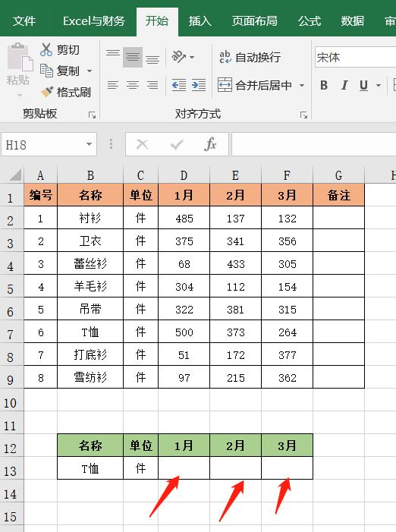Image resolution: width=396 pixels, height=532 pixels.
Task: Toggle Bold formatting
Action: (x=324, y=85)
